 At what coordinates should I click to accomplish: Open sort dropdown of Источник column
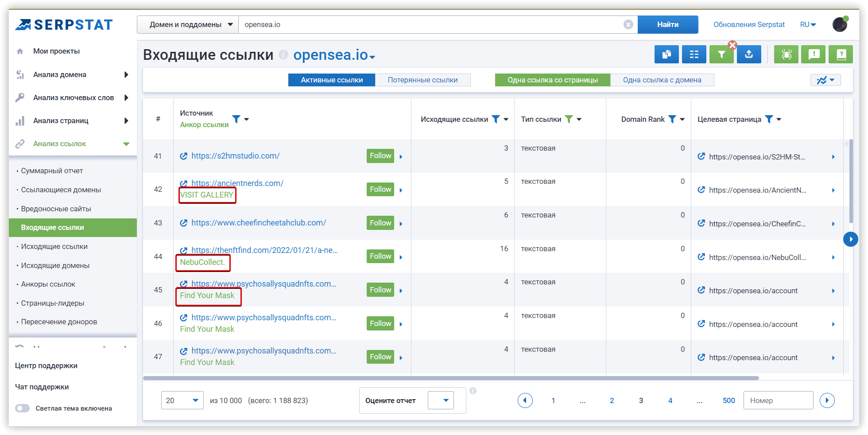click(x=247, y=119)
